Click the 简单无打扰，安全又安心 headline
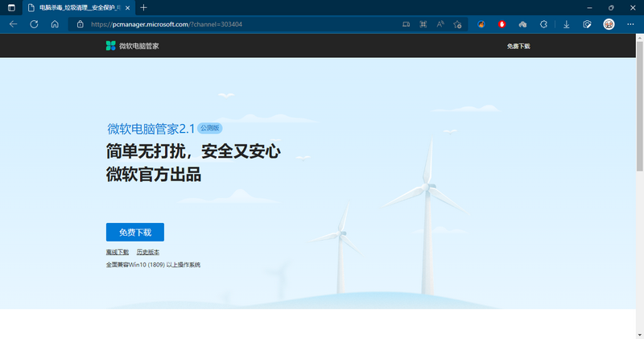Viewport: 644px width, 339px height. click(193, 151)
